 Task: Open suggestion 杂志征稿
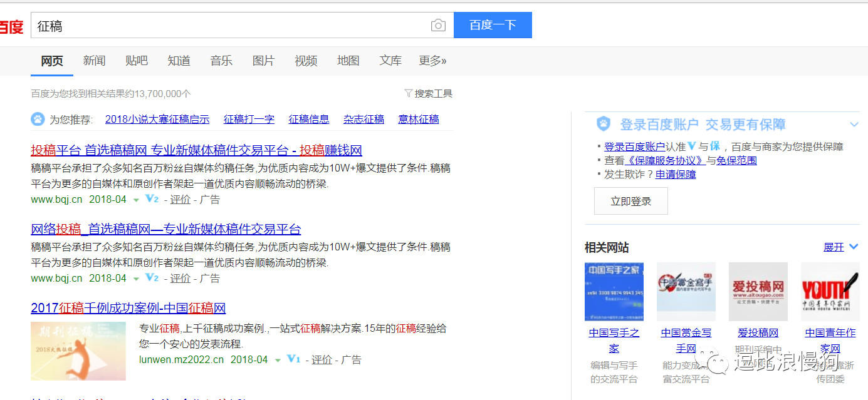tap(363, 119)
